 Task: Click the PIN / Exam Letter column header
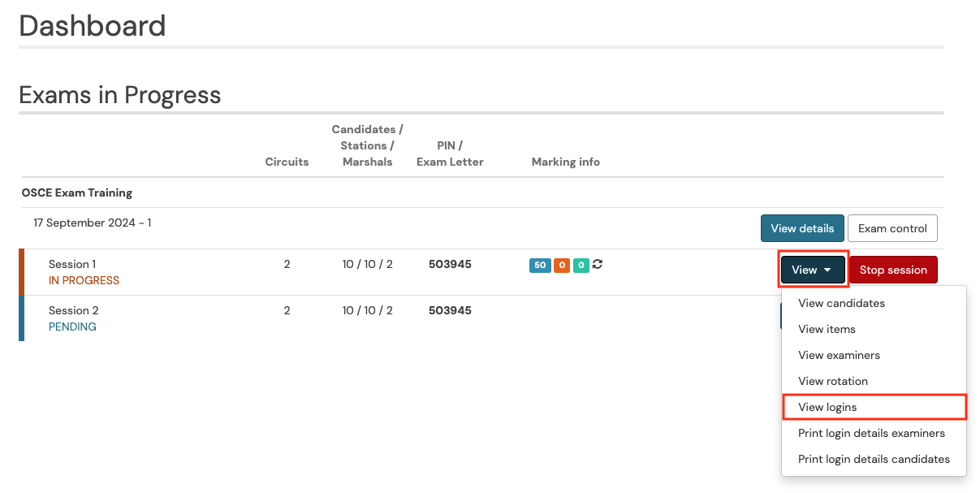[450, 154]
